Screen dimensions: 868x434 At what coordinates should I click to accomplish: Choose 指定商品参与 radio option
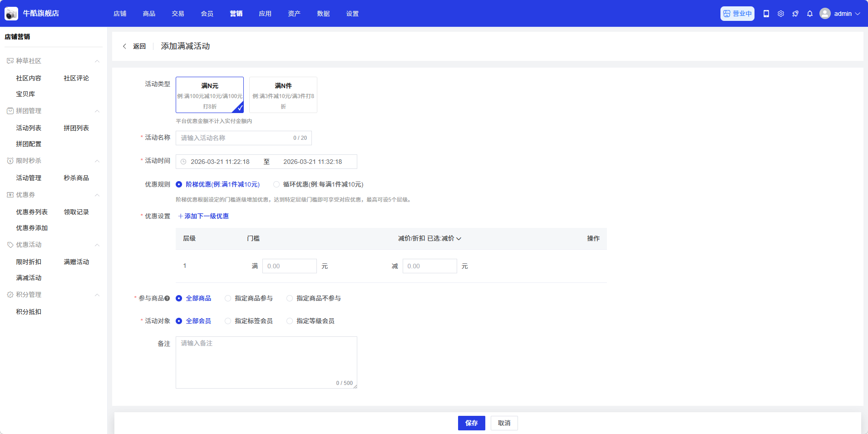point(228,298)
